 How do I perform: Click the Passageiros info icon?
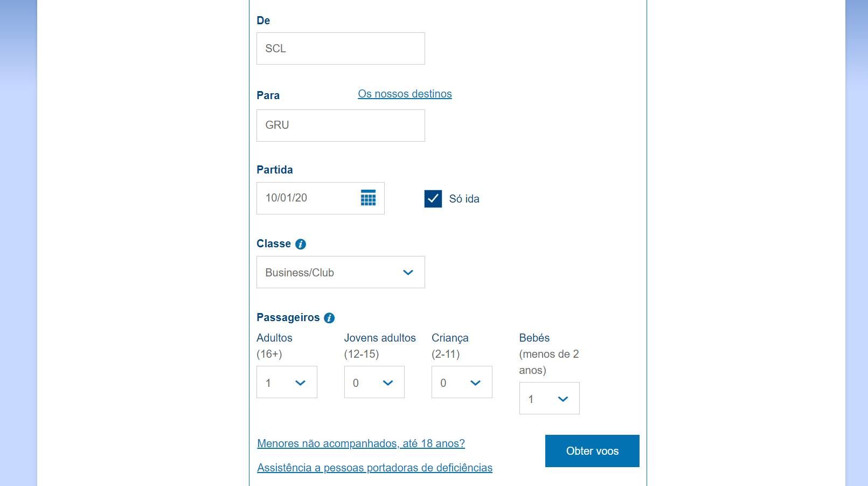pos(329,318)
